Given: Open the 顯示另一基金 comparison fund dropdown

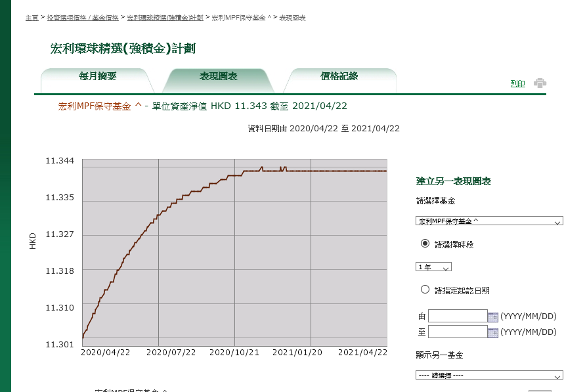Looking at the screenshot, I should pyautogui.click(x=489, y=375).
